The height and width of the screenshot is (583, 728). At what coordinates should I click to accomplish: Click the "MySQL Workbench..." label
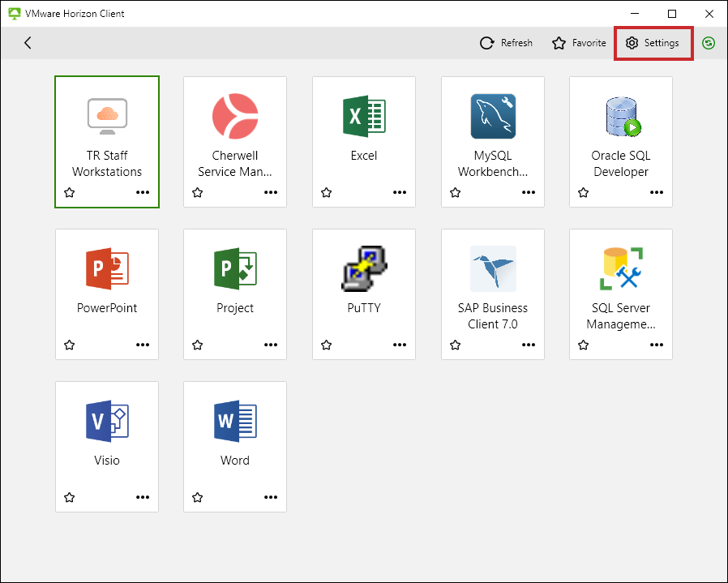click(493, 164)
